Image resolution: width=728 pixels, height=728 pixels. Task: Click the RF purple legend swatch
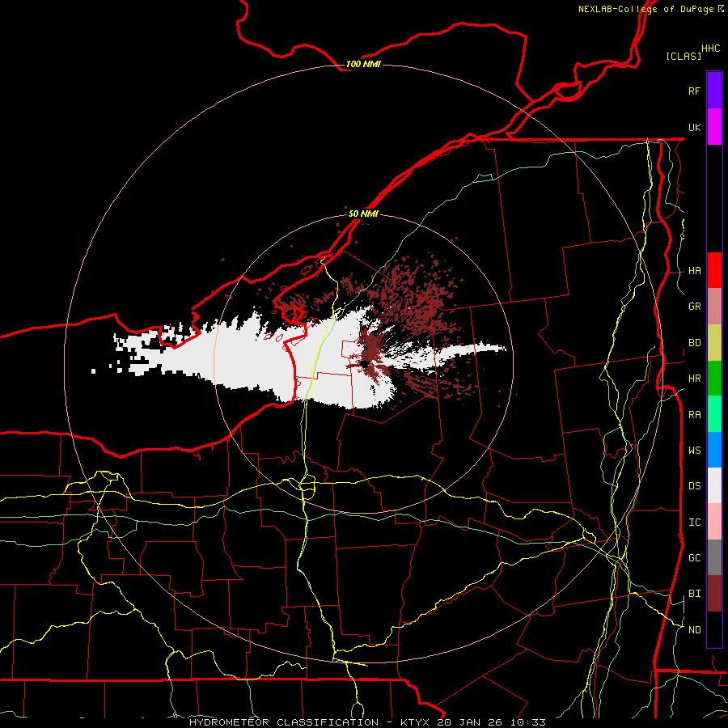pos(714,91)
